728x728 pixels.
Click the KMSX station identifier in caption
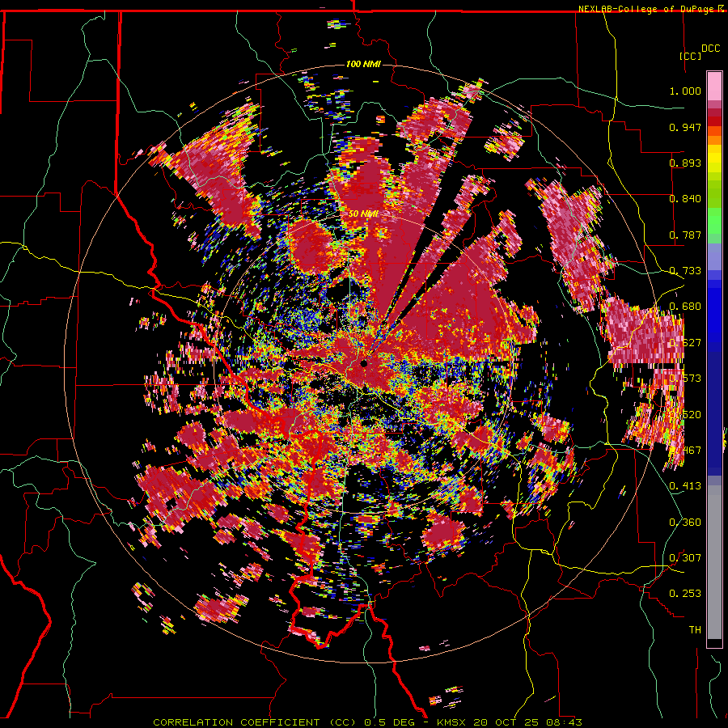tap(452, 722)
